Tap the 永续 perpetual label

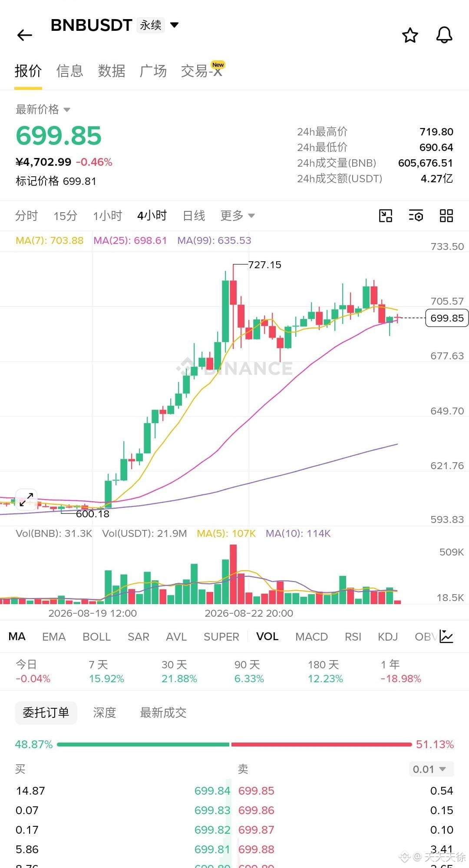click(151, 25)
